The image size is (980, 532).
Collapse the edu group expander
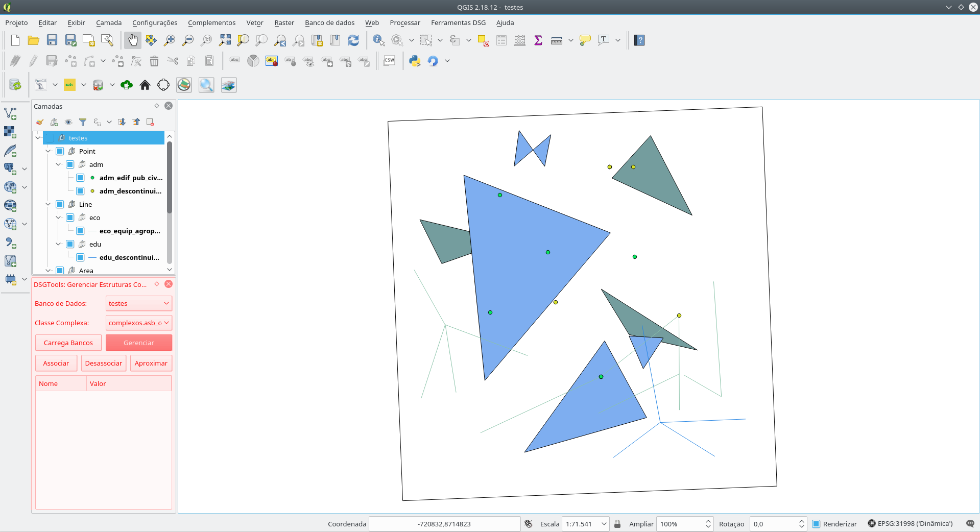click(58, 244)
